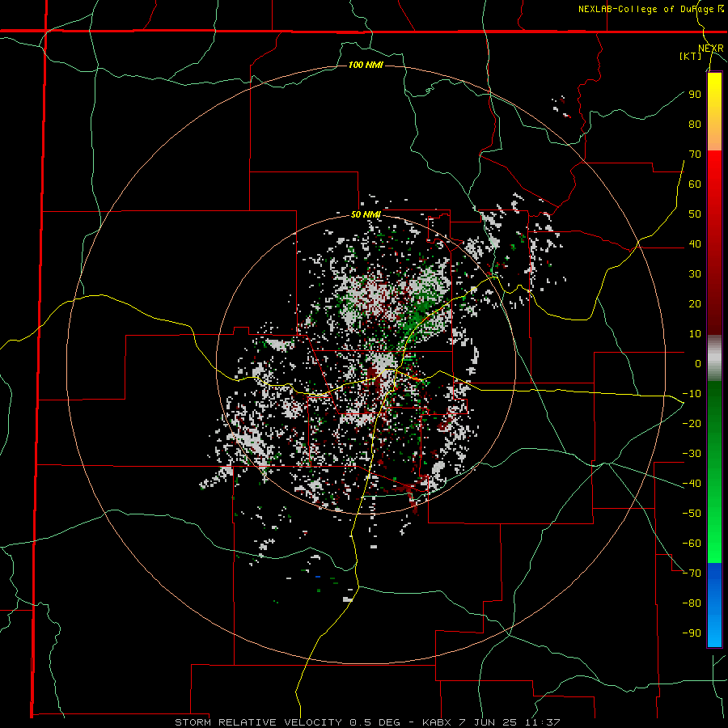Click the -40 value on the velocity scale
The width and height of the screenshot is (728, 728).
(x=692, y=484)
